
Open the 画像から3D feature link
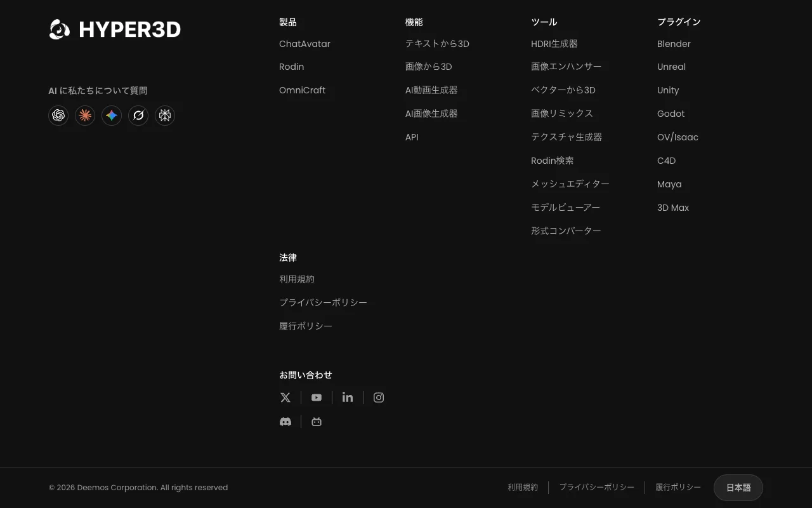pos(428,67)
